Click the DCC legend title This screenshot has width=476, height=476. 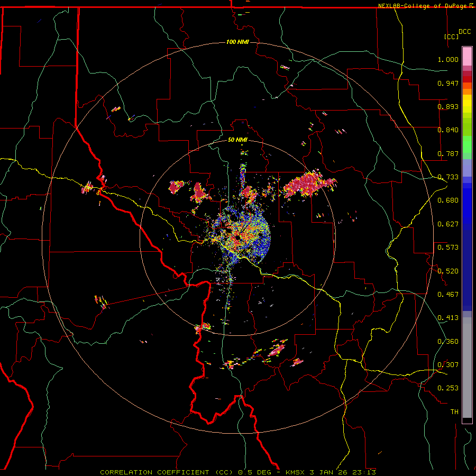pyautogui.click(x=464, y=32)
